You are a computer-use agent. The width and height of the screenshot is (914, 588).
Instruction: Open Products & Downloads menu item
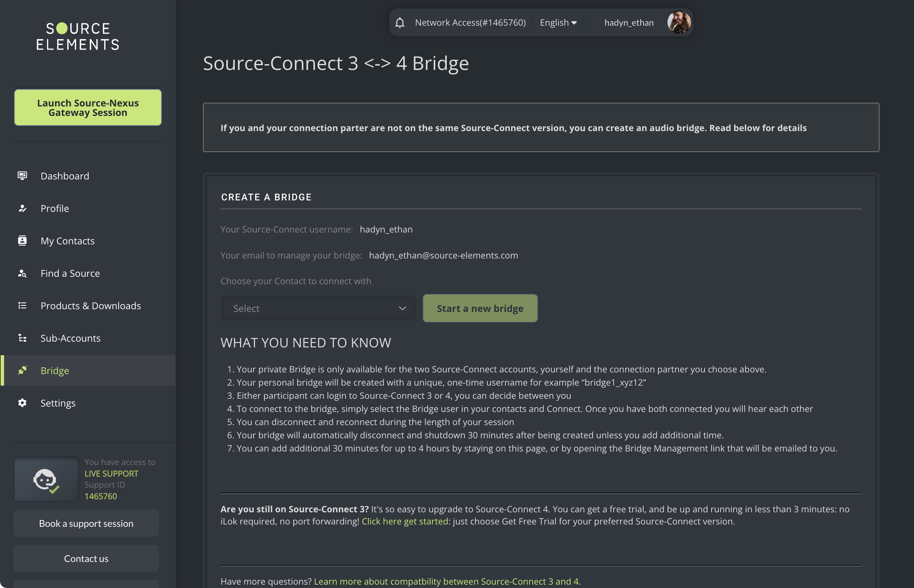point(91,306)
